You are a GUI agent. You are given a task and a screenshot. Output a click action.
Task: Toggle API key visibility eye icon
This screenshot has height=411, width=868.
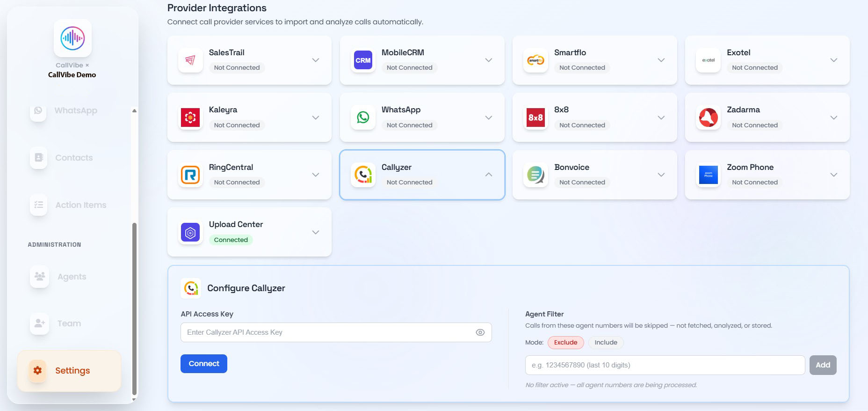(x=480, y=332)
